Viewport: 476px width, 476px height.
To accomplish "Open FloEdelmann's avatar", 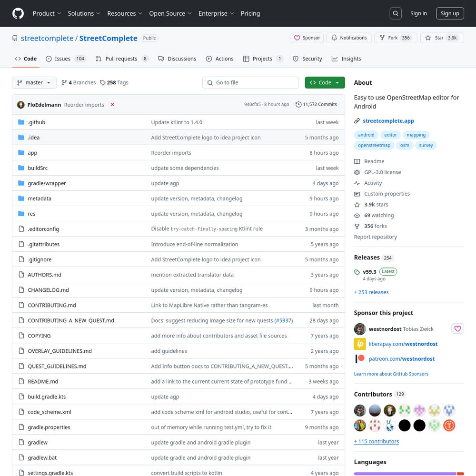I will point(20,104).
